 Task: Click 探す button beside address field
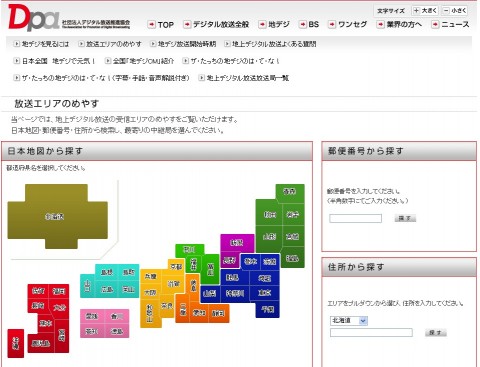click(x=436, y=332)
